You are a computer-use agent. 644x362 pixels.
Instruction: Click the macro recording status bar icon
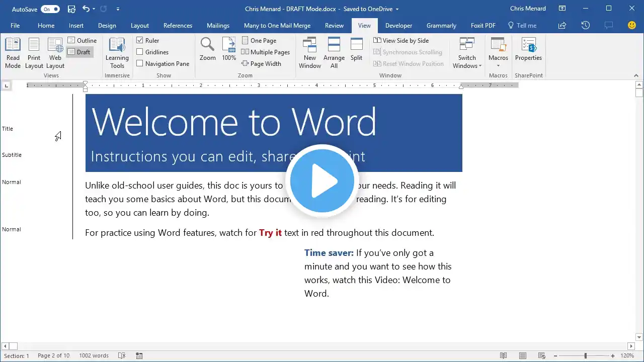[139, 355]
